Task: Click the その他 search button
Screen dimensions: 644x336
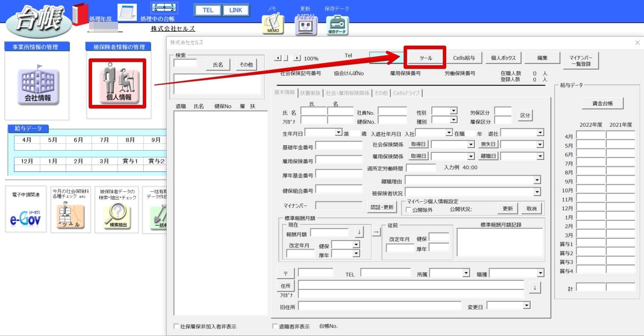Action: (246, 65)
